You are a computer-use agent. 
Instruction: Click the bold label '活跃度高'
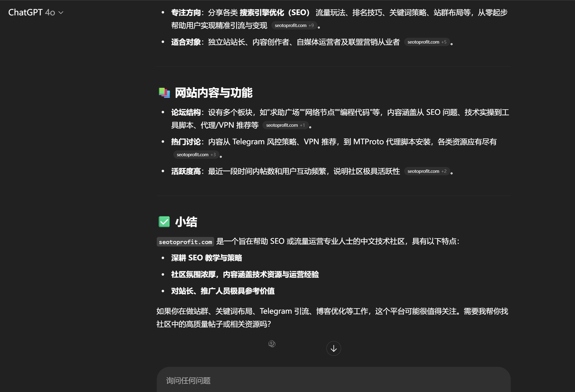(x=186, y=171)
